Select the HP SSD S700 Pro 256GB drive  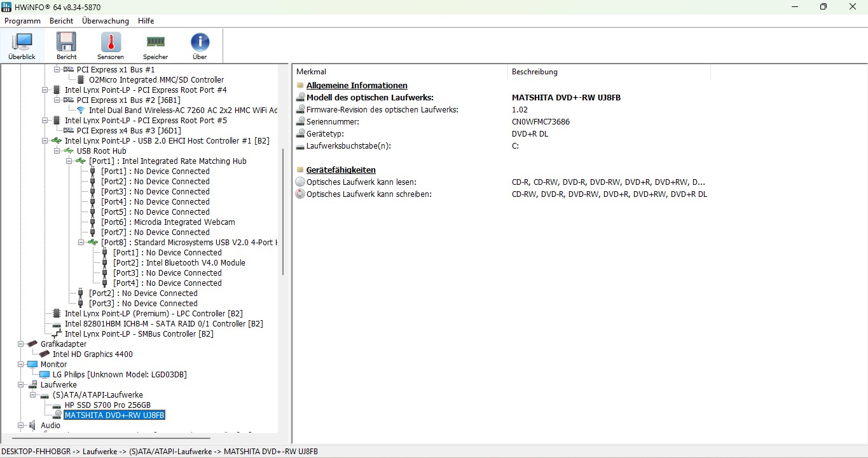tap(107, 405)
